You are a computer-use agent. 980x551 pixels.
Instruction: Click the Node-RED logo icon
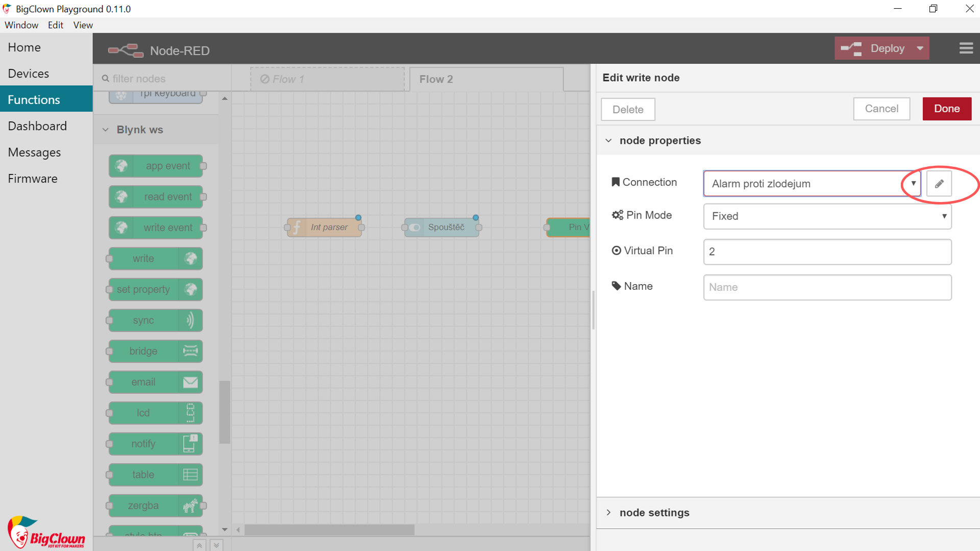tap(126, 50)
